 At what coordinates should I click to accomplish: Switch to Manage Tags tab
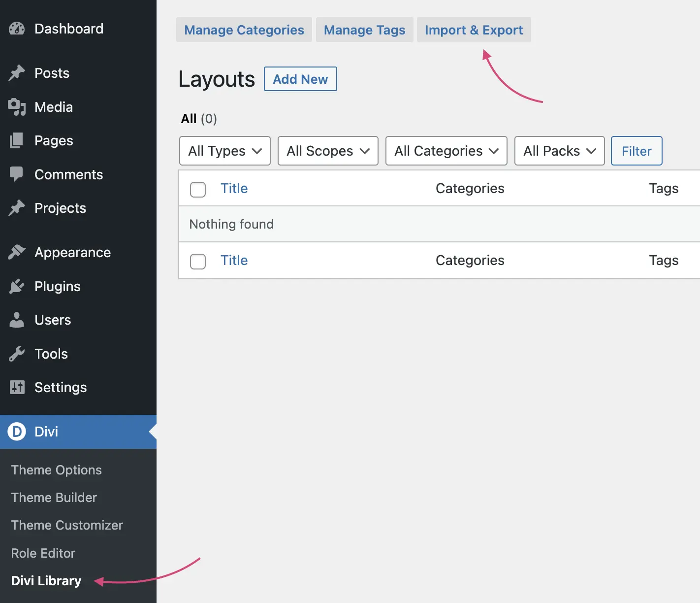pos(365,30)
